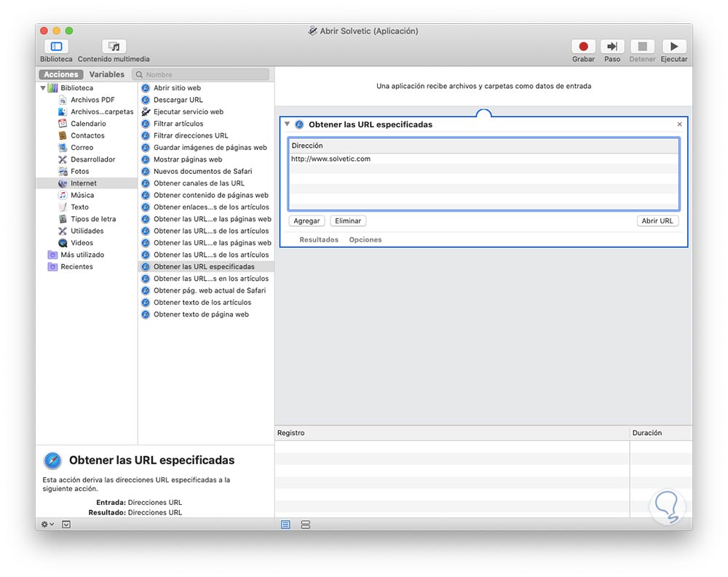Select the Texto category

(x=79, y=207)
